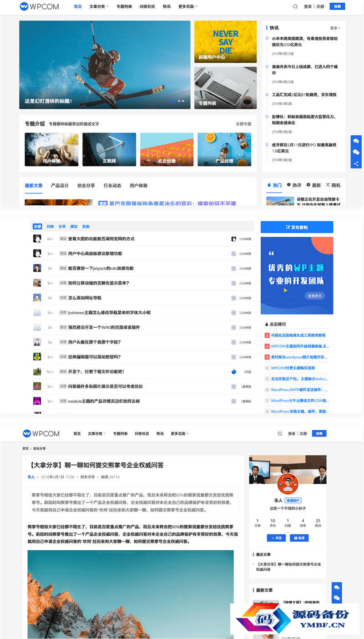The width and height of the screenshot is (364, 639).
Task: Click avatar in 用户中心高级版建议新增功能 row
Action: pos(37,253)
